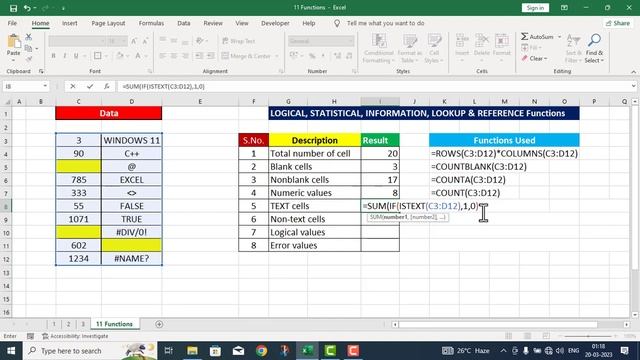Open the font name dropdown
The height and width of the screenshot is (360, 640).
(x=103, y=41)
